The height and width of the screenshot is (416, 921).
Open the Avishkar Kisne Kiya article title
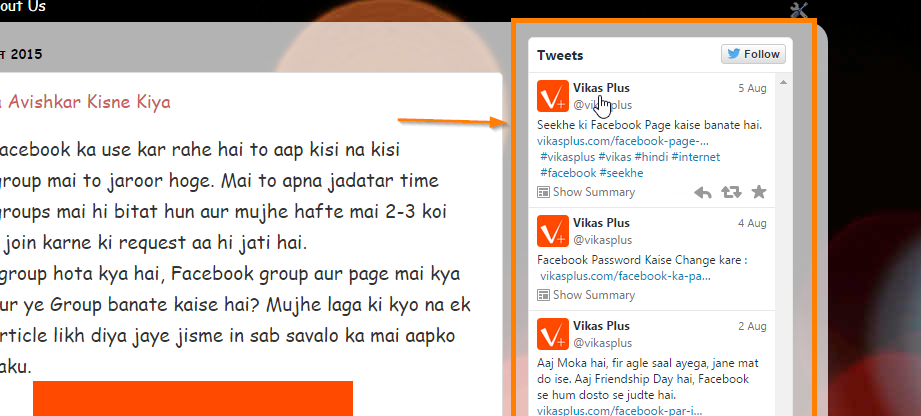pyautogui.click(x=85, y=102)
